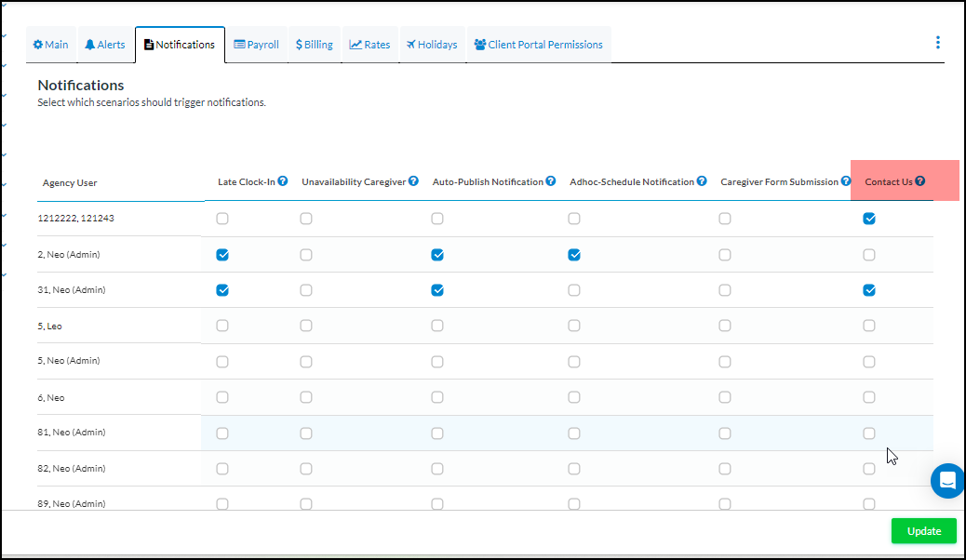Click the row for 81, Neo (Admin)

(71, 432)
